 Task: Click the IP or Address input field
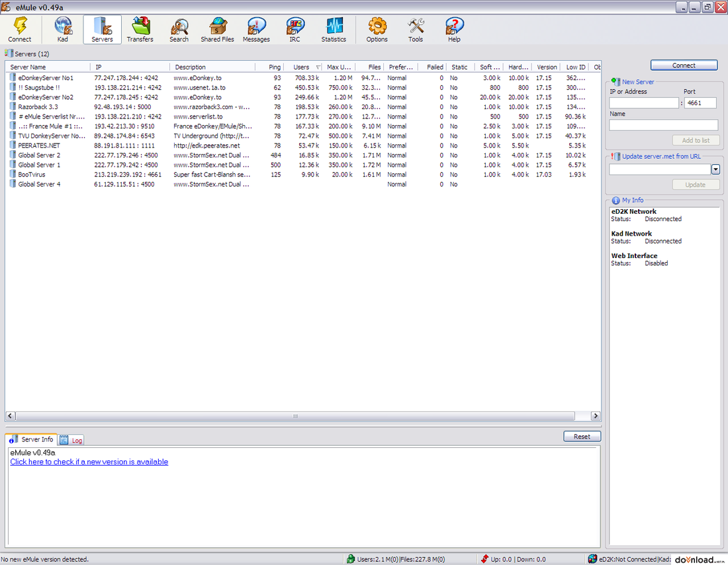tap(644, 103)
